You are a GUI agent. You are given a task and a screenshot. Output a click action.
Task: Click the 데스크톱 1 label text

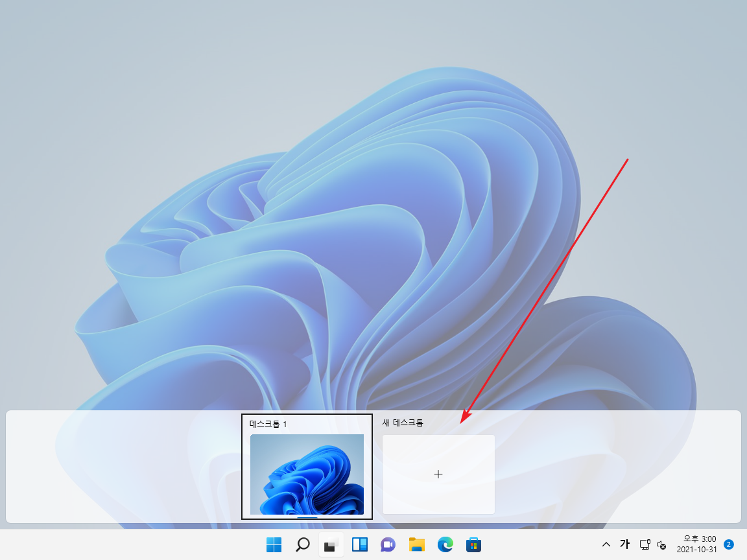(x=268, y=424)
